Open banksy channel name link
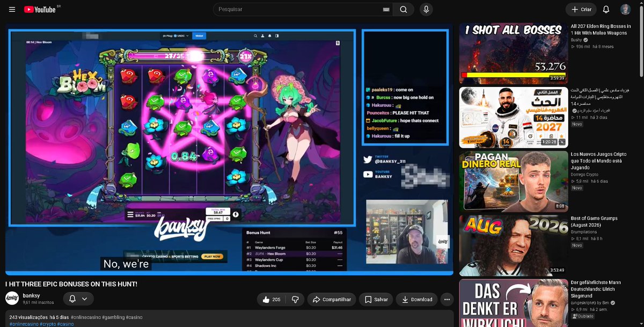The height and width of the screenshot is (327, 644). pos(31,296)
